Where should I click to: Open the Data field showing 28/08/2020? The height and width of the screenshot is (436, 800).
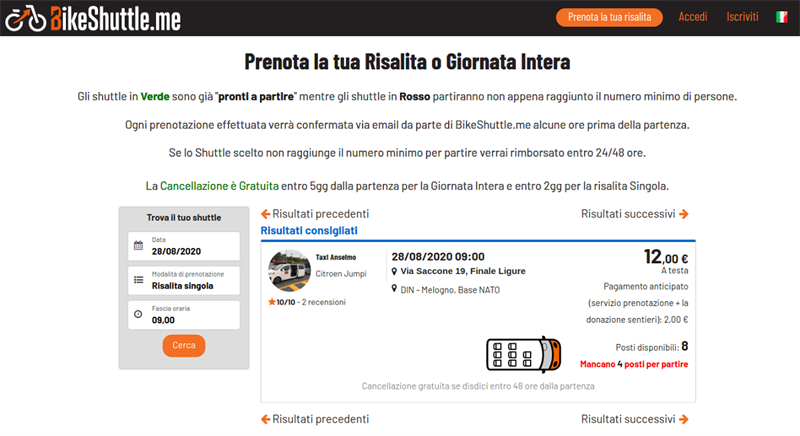pos(184,246)
